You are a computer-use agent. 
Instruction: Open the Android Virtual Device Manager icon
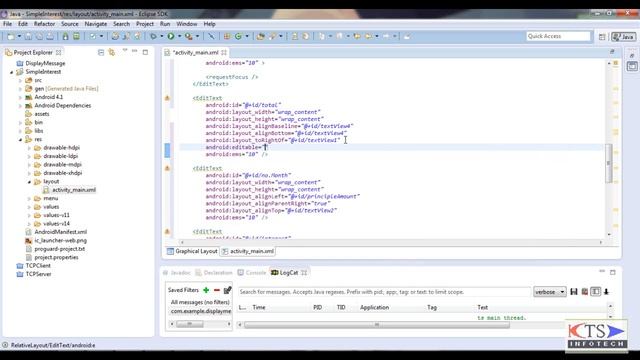pos(76,36)
